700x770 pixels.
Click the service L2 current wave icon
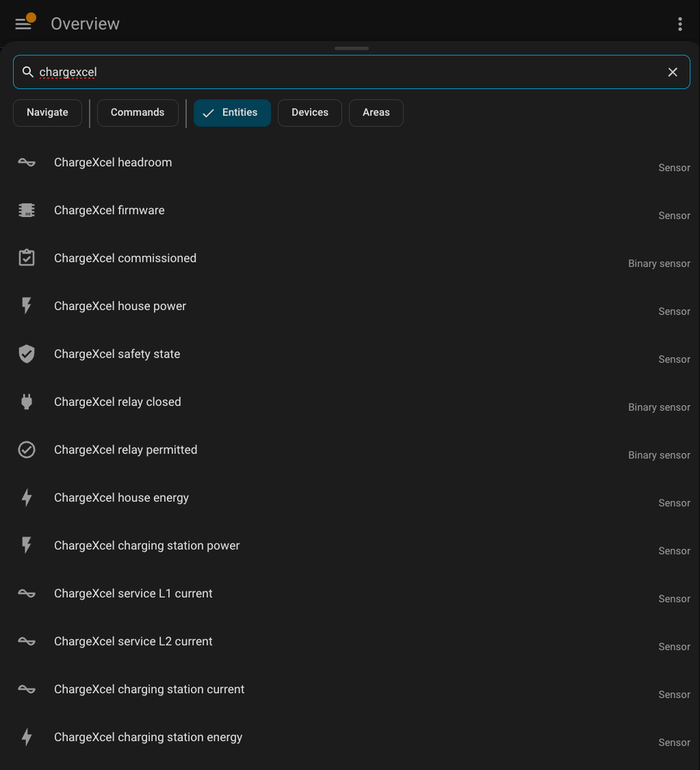[x=27, y=640]
